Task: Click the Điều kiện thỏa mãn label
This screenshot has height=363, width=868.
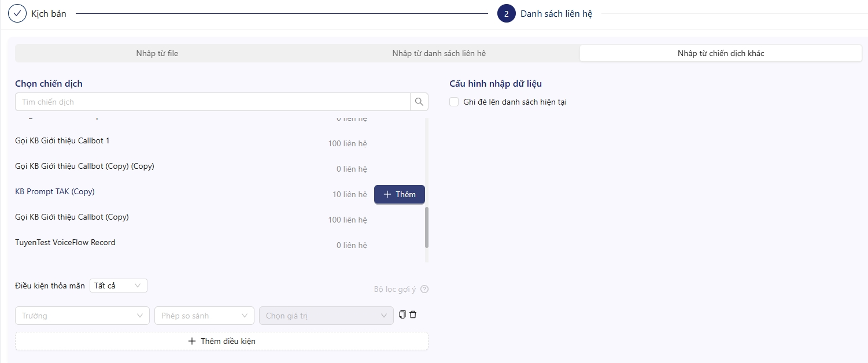Action: [x=50, y=286]
